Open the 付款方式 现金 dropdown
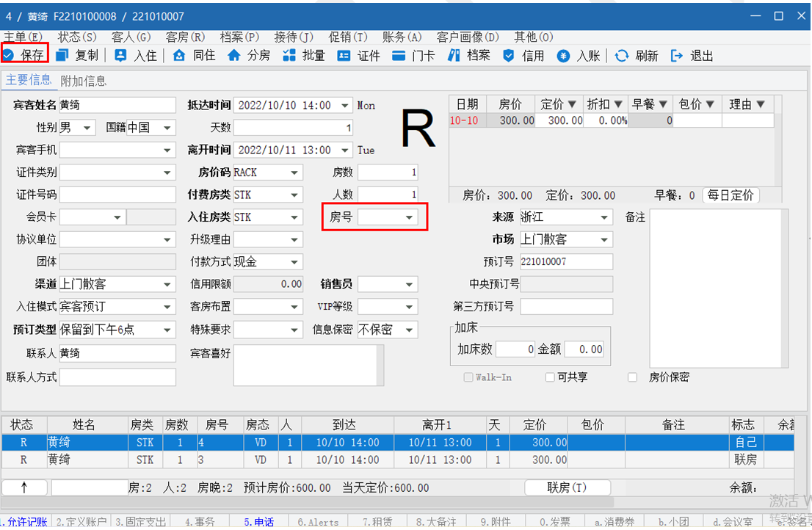Image resolution: width=812 pixels, height=530 pixels. click(294, 262)
